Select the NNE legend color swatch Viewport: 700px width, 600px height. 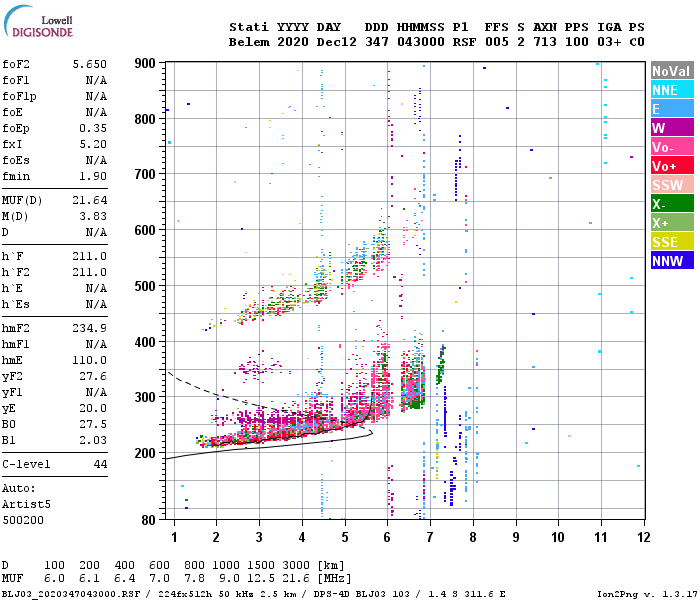tap(672, 90)
